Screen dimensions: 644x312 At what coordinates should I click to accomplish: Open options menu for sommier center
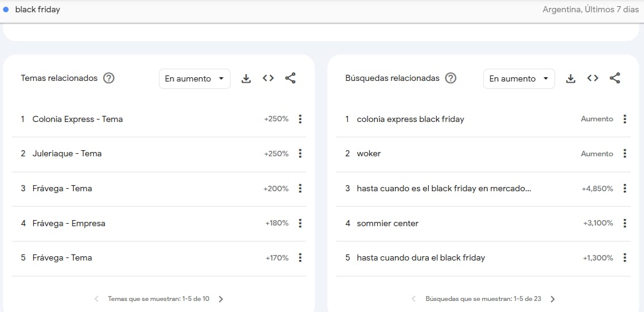tap(625, 223)
